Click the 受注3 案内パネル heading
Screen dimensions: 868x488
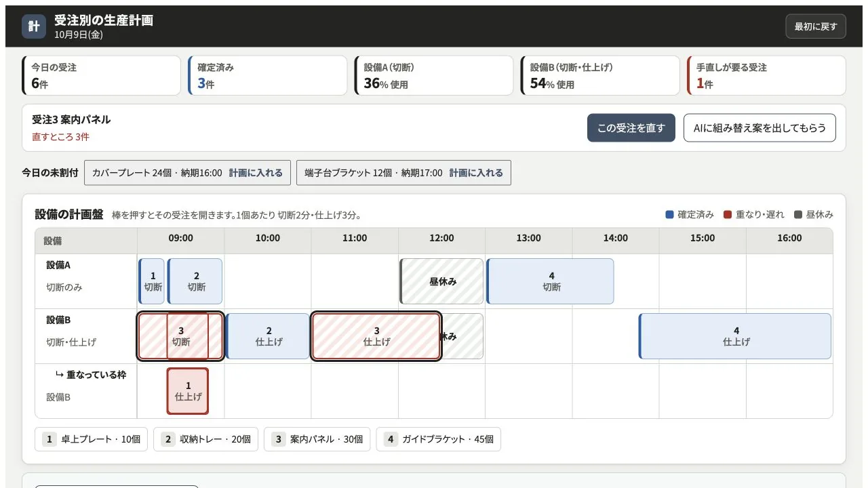click(x=71, y=119)
